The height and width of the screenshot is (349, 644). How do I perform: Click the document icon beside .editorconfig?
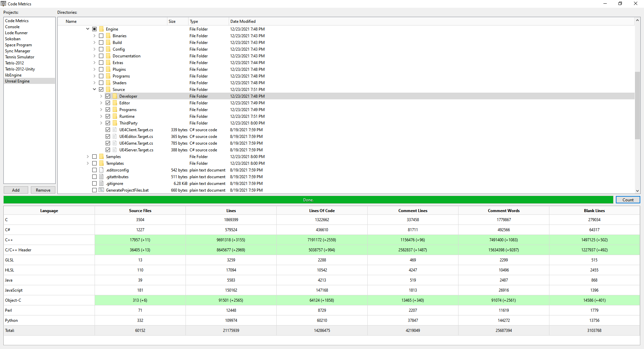pos(101,170)
